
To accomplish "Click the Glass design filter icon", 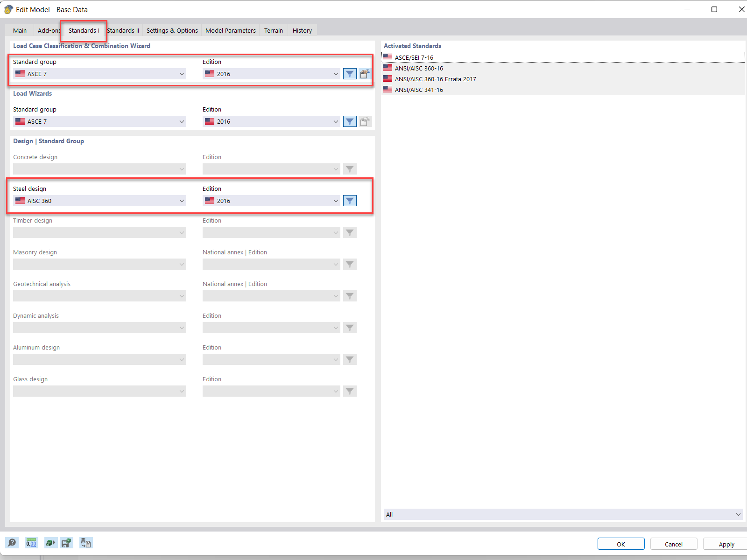I will point(350,391).
